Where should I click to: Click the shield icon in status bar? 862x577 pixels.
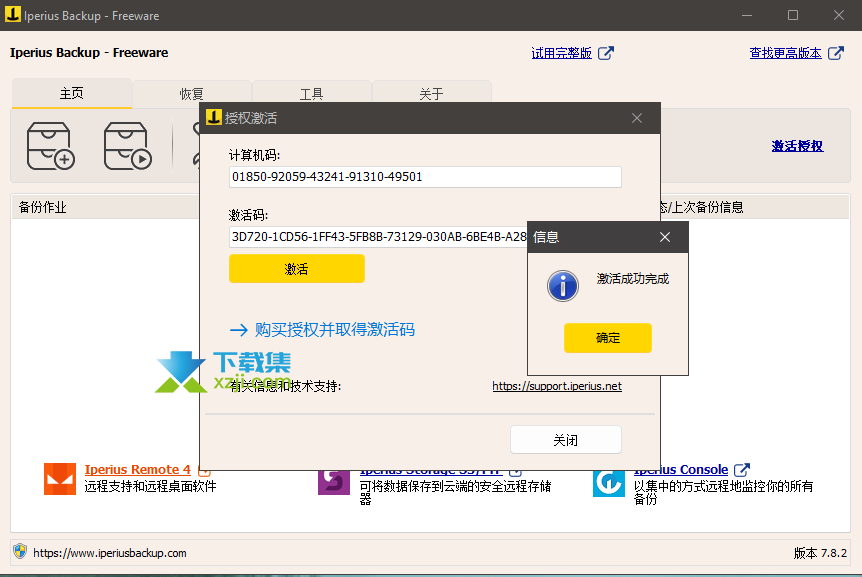click(20, 551)
